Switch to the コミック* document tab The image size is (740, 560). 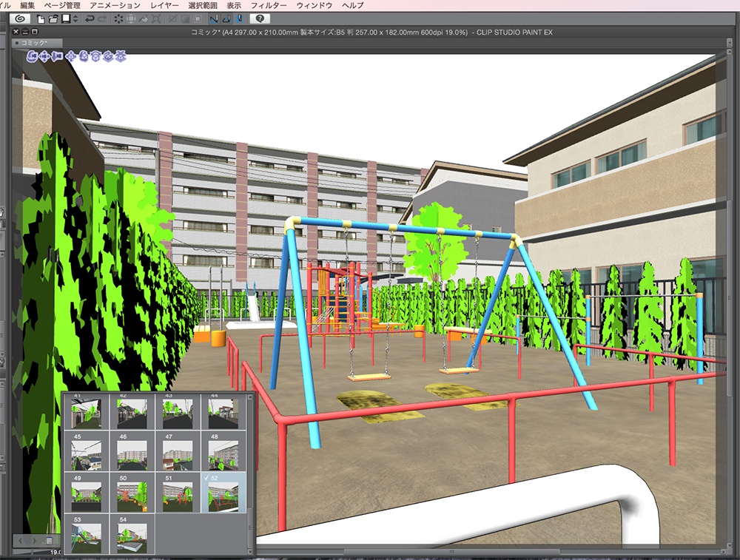pos(33,42)
